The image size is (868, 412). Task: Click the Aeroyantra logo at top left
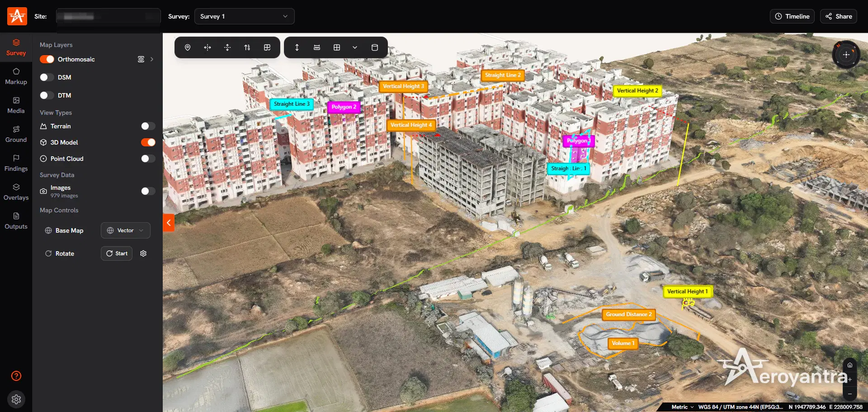[17, 16]
